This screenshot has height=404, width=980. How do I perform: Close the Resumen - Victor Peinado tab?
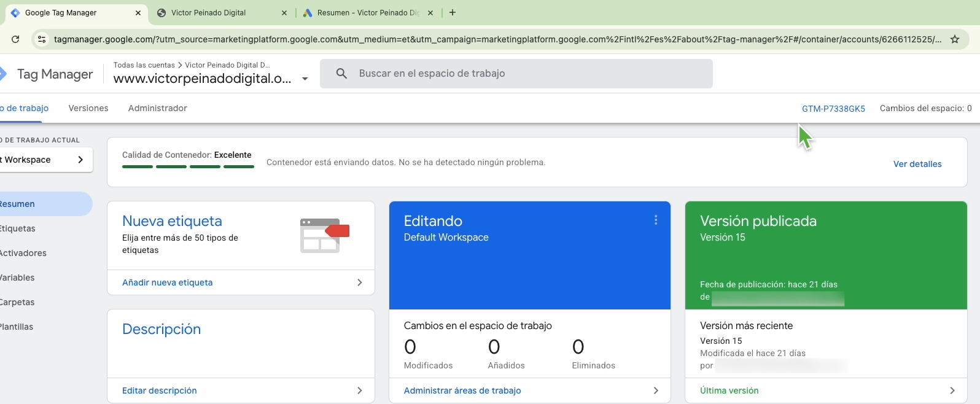[430, 13]
